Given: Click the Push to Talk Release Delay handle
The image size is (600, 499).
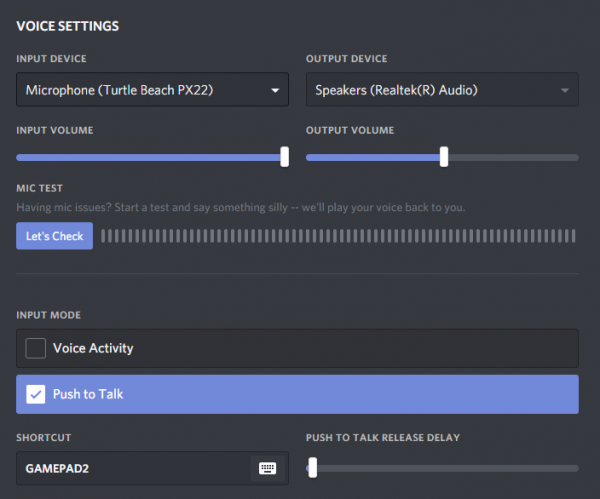Looking at the screenshot, I should click(x=313, y=468).
